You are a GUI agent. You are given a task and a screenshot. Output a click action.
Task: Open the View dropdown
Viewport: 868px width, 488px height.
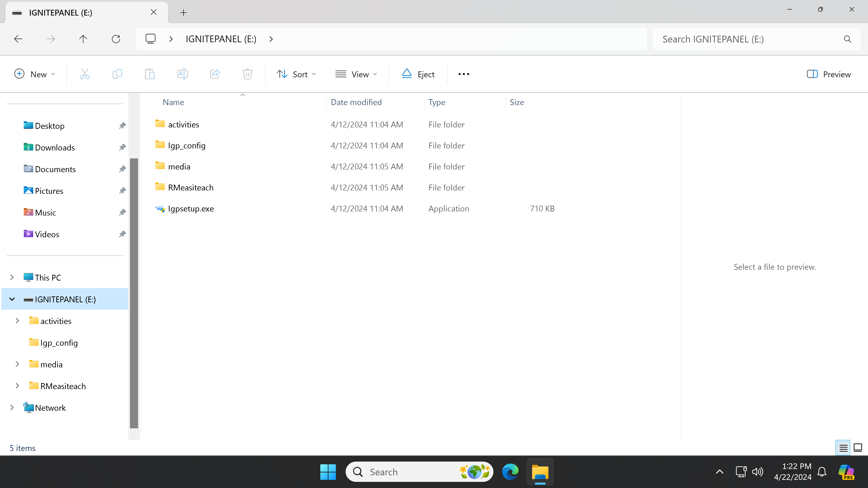(356, 74)
